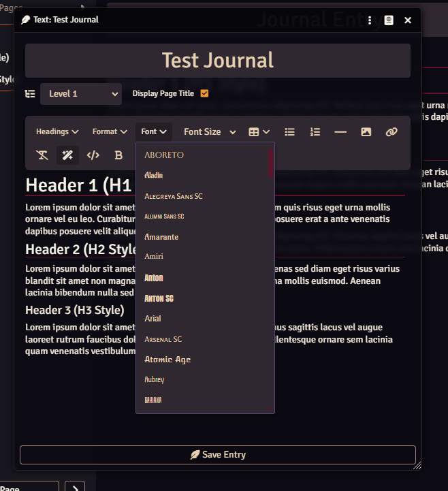Open the Font Size dropdown

210,132
